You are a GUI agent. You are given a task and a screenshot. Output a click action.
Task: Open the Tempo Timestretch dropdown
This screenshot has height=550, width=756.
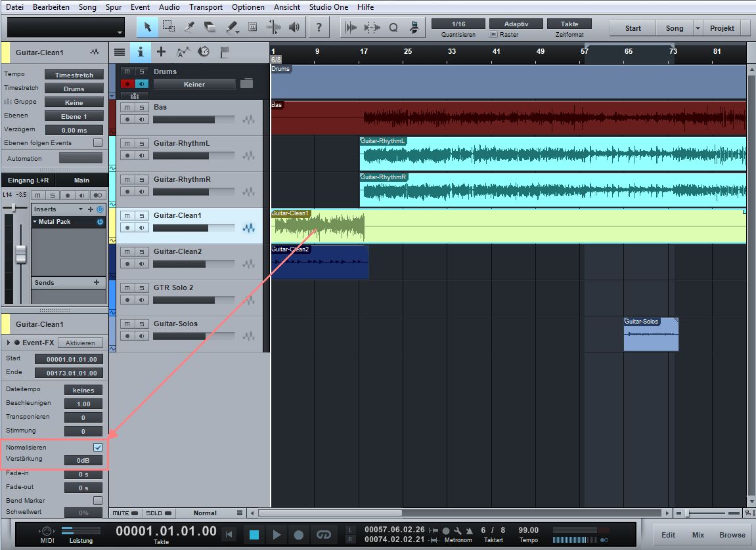[x=74, y=75]
